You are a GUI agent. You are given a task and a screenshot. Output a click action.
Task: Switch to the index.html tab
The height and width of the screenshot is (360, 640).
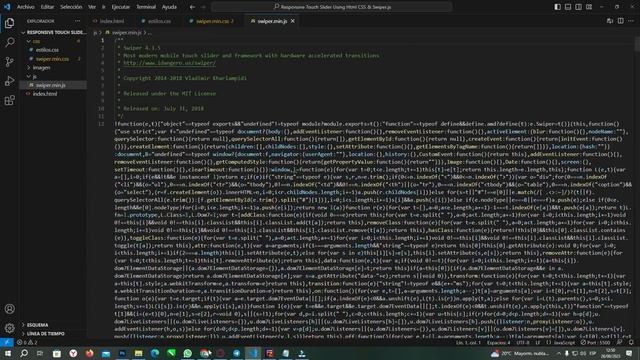pos(109,21)
